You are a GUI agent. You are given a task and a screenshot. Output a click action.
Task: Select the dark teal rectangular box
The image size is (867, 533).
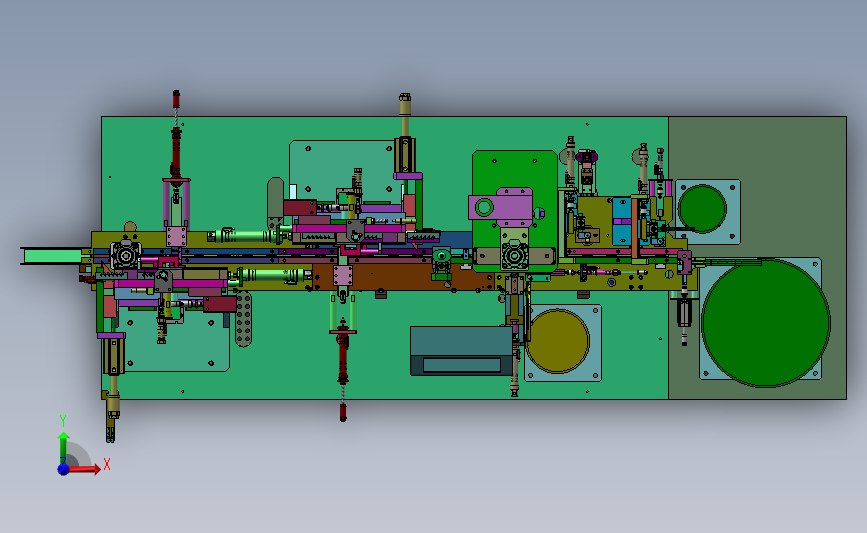coord(462,351)
